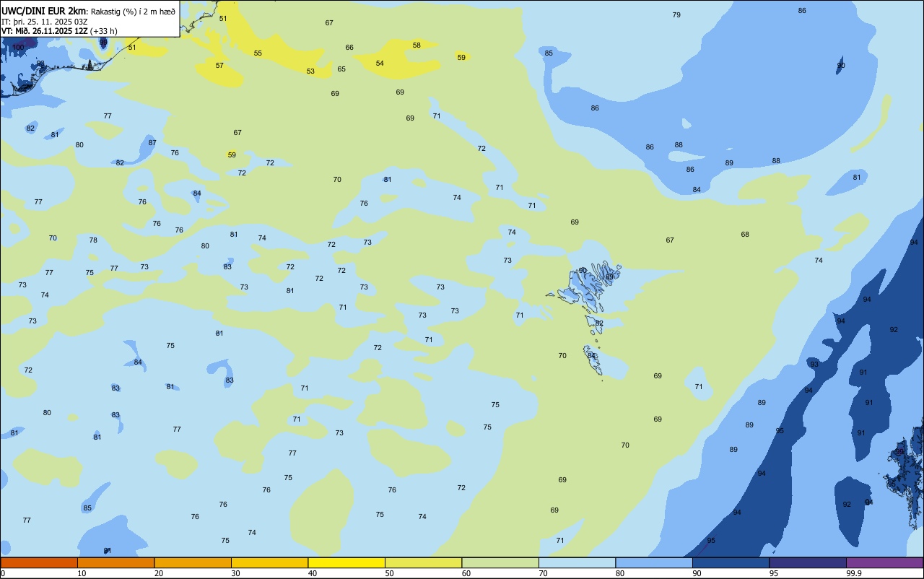924x579 pixels.
Task: Select the map value 53
Action: [310, 71]
